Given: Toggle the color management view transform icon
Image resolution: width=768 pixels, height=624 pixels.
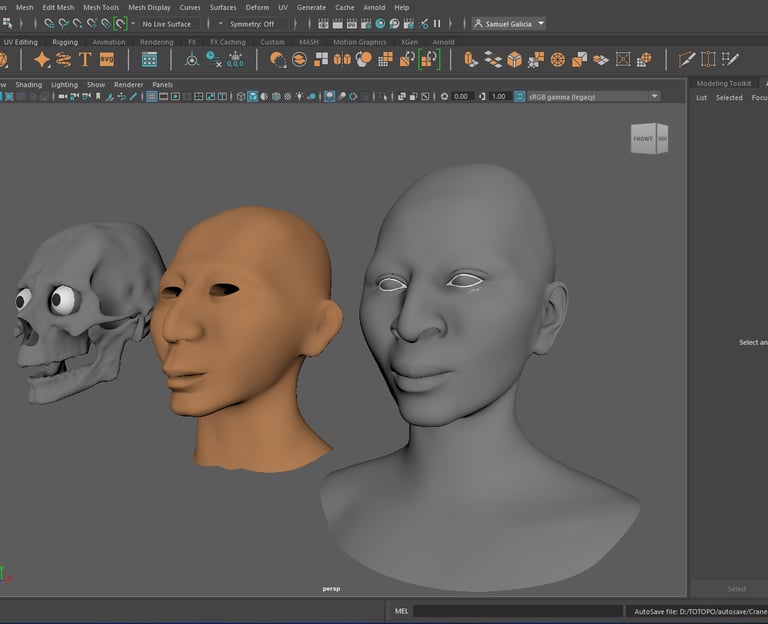Looking at the screenshot, I should pyautogui.click(x=520, y=97).
